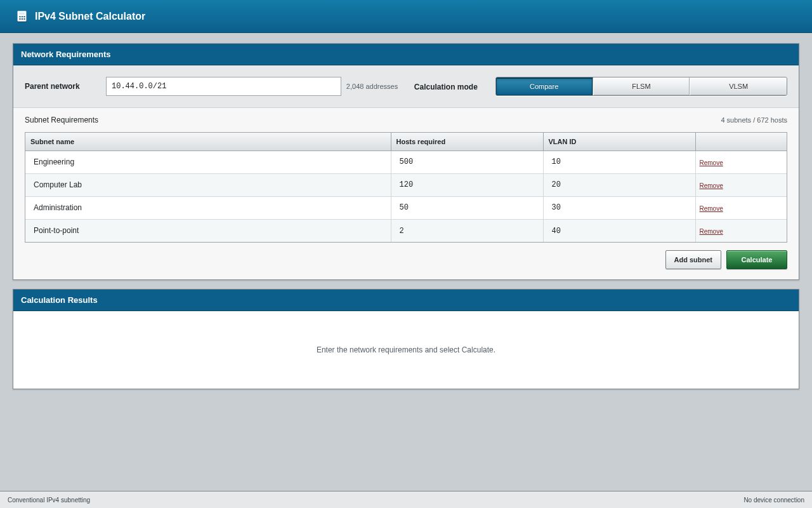This screenshot has width=812, height=508.
Task: Edit Engineering VLAN ID 10
Action: coord(619,162)
